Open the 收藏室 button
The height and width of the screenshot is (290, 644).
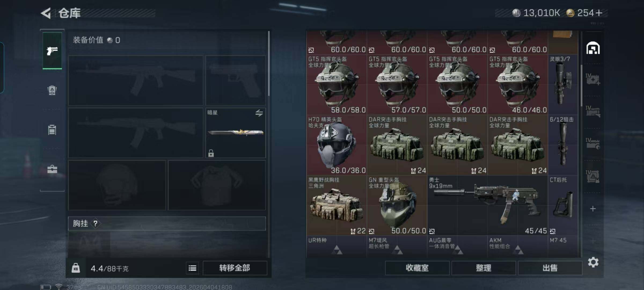(x=417, y=268)
